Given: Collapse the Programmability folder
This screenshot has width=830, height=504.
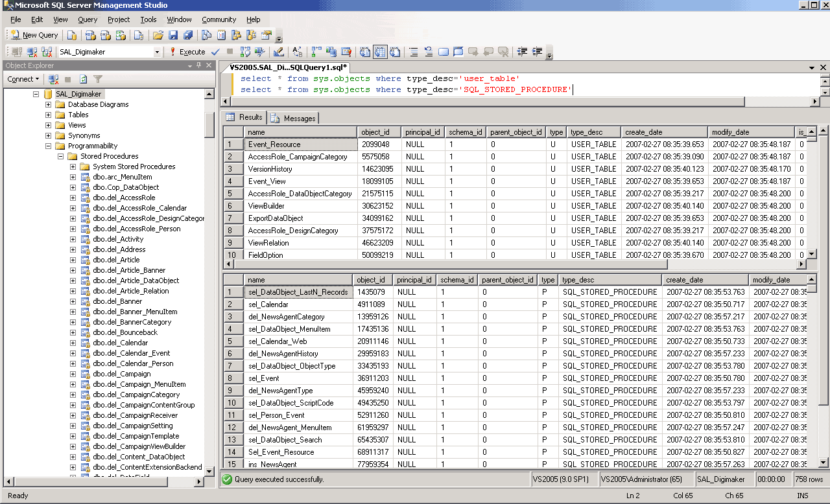Looking at the screenshot, I should pyautogui.click(x=49, y=146).
